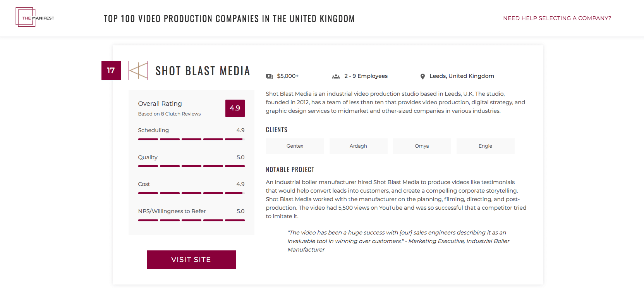This screenshot has height=288, width=644.
Task: Click the rank number 17 badge
Action: [x=111, y=71]
